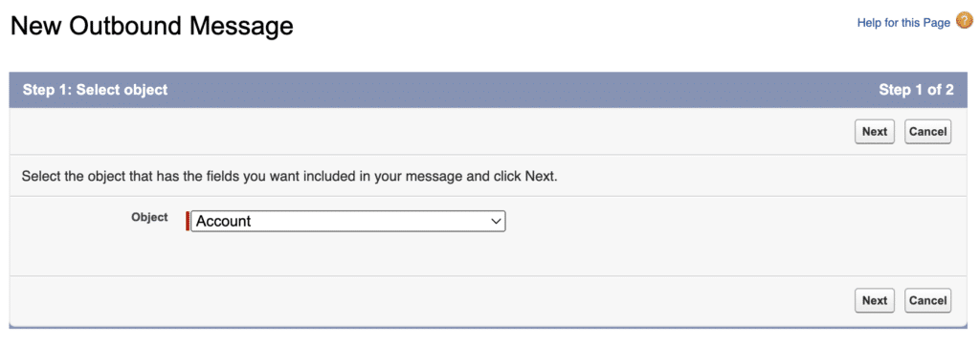
Task: Click the Step 1 of 2 indicator
Action: 916,90
